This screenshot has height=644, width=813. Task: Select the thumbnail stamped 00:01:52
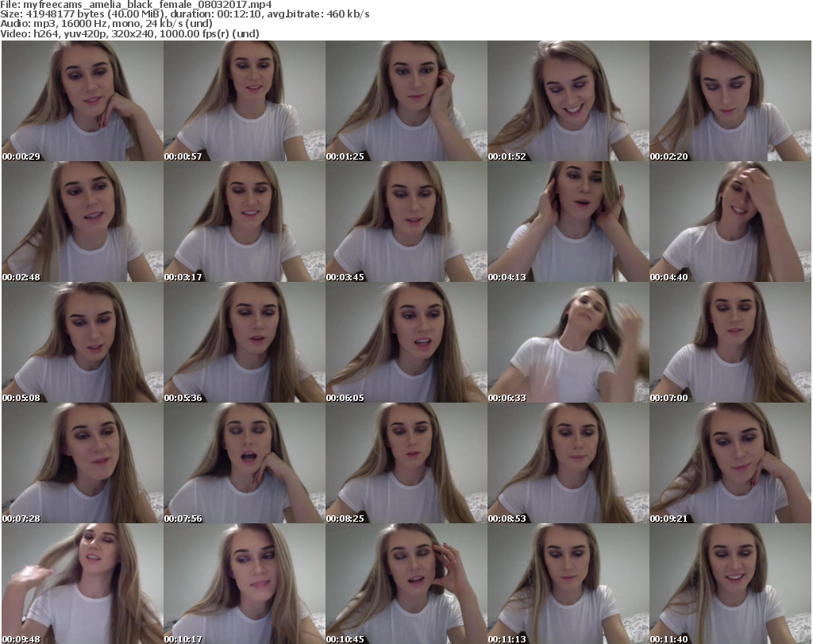[568, 101]
